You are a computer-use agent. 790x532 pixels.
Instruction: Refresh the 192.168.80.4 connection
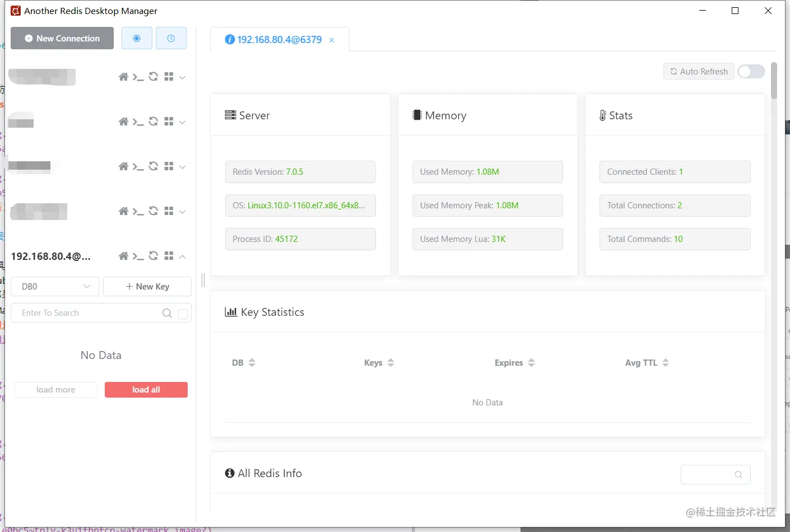[154, 256]
